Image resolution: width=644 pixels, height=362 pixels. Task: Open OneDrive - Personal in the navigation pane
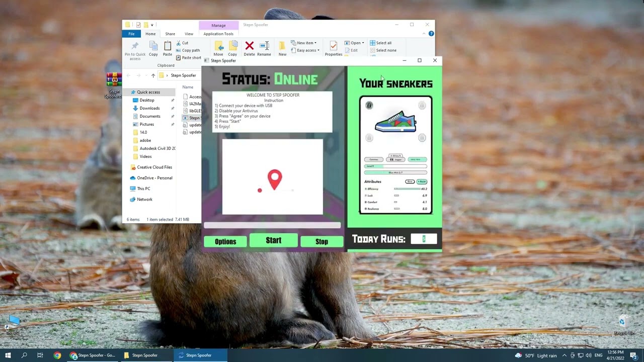point(154,177)
